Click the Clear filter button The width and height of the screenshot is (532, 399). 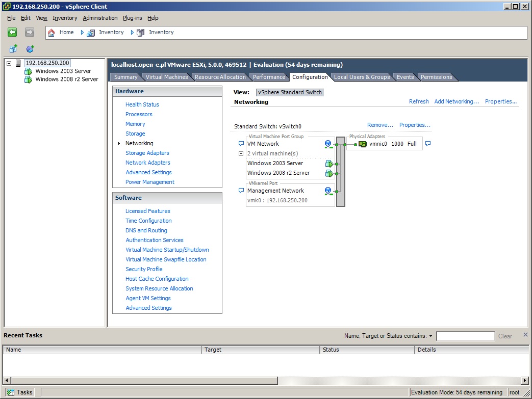click(x=505, y=336)
